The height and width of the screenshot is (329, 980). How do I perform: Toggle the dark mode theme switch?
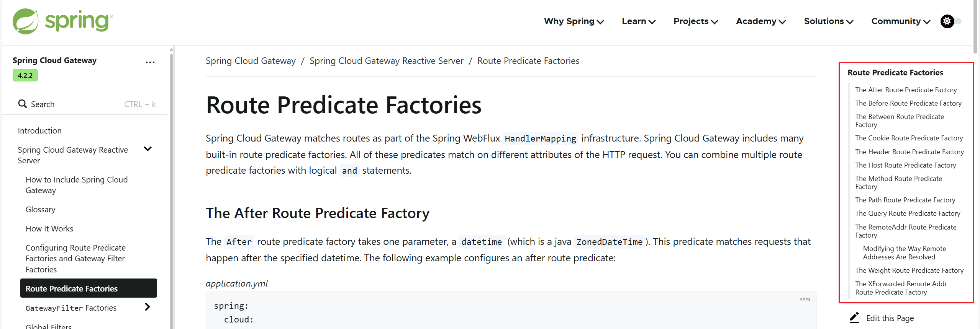[951, 21]
